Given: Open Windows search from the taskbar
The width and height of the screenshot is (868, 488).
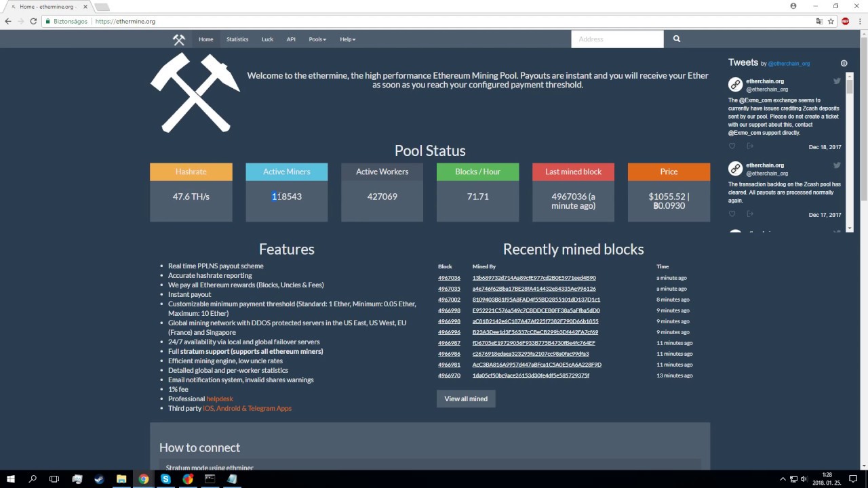Looking at the screenshot, I should (33, 479).
